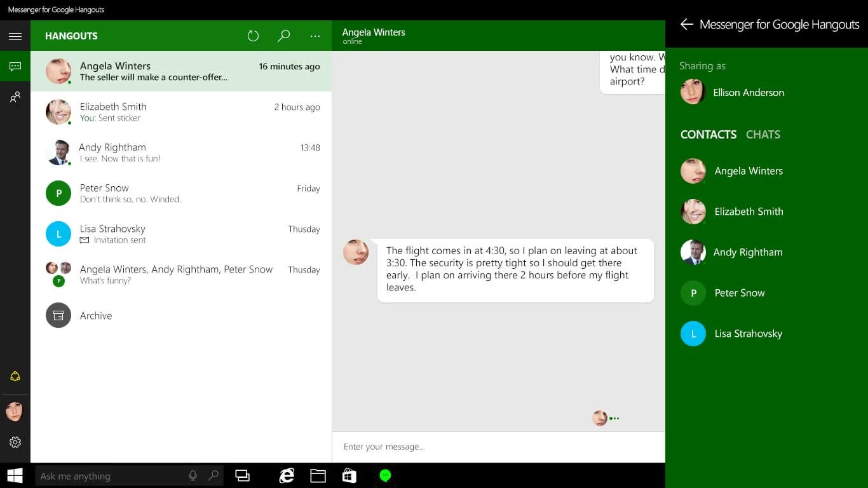Screen dimensions: 868x488
Task: Share with Lisa Strahovsky in contacts panel
Action: 766,334
